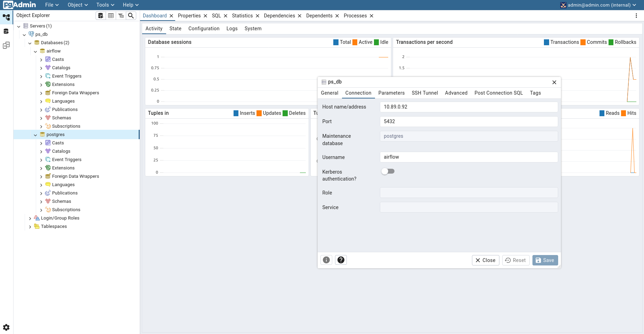Switch to State dashboard tab
Image resolution: width=644 pixels, height=334 pixels.
tap(175, 29)
